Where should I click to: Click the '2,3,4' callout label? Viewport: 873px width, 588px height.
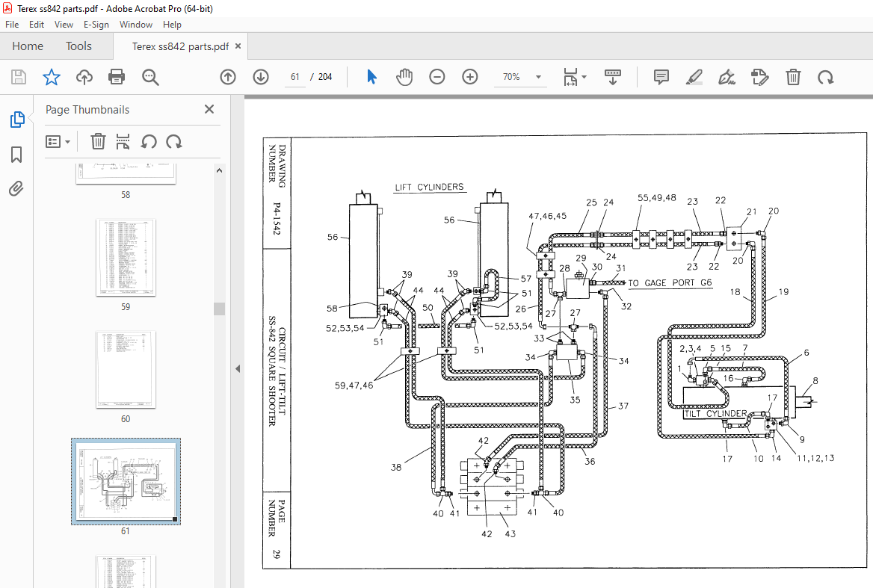click(690, 349)
